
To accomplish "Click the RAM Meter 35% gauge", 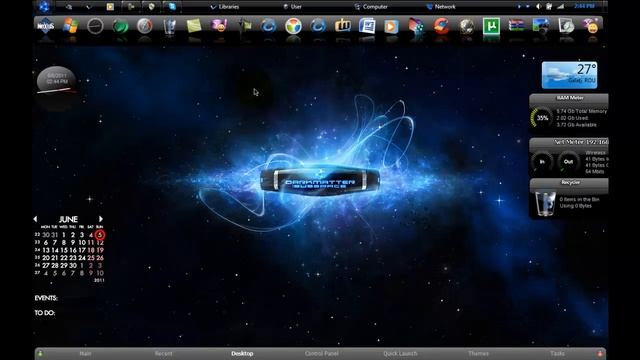I will click(542, 118).
